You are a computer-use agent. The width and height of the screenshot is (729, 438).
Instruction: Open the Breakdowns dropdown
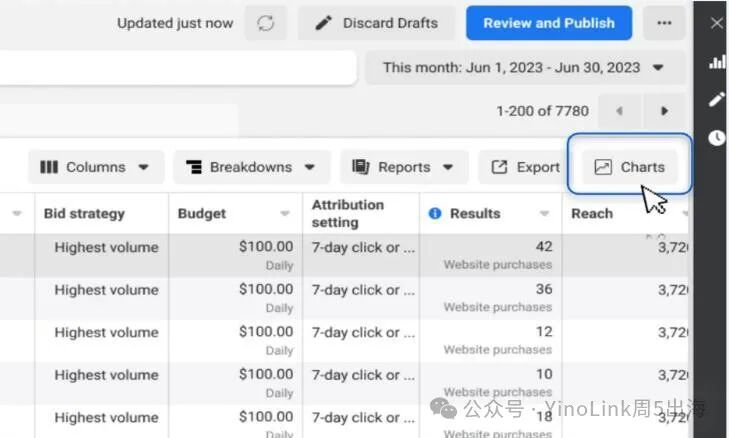251,167
